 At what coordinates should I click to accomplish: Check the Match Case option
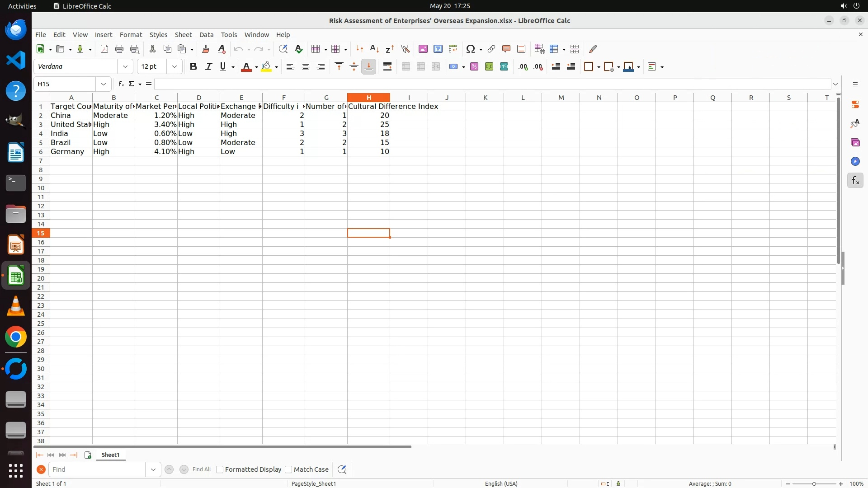[x=288, y=469]
